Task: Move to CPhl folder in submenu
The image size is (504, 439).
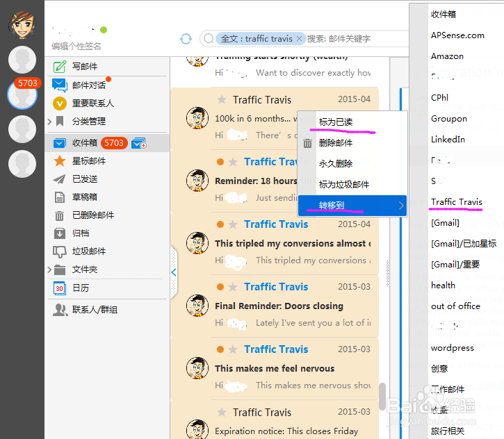Action: tap(439, 98)
